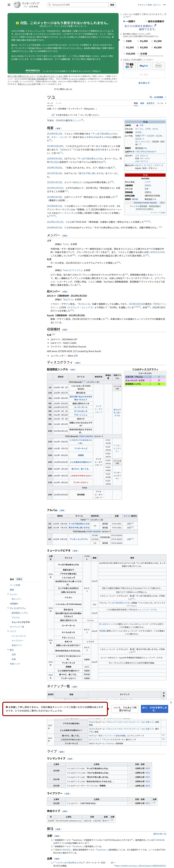Click the Wikimedia Foundation logo in banner

[32, 71]
